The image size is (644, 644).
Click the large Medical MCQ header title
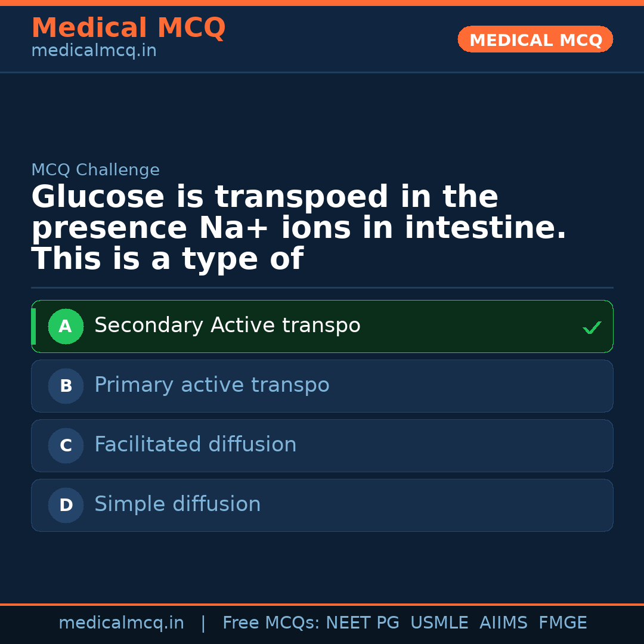pyautogui.click(x=128, y=28)
